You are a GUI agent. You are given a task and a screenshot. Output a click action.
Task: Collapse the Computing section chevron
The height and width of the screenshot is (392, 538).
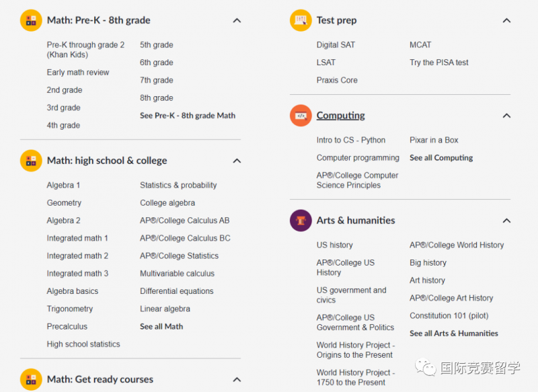(x=506, y=116)
